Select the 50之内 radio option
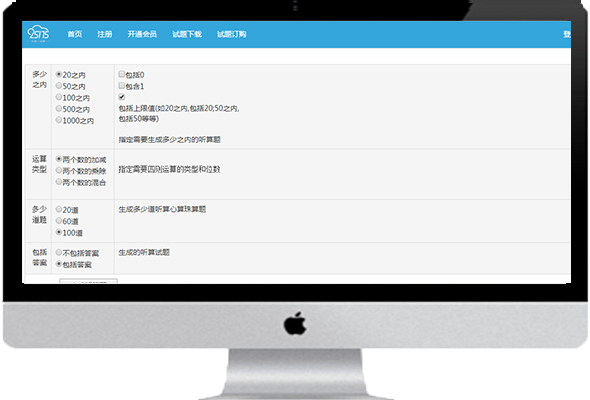Screen dimensions: 590x400 coord(59,86)
